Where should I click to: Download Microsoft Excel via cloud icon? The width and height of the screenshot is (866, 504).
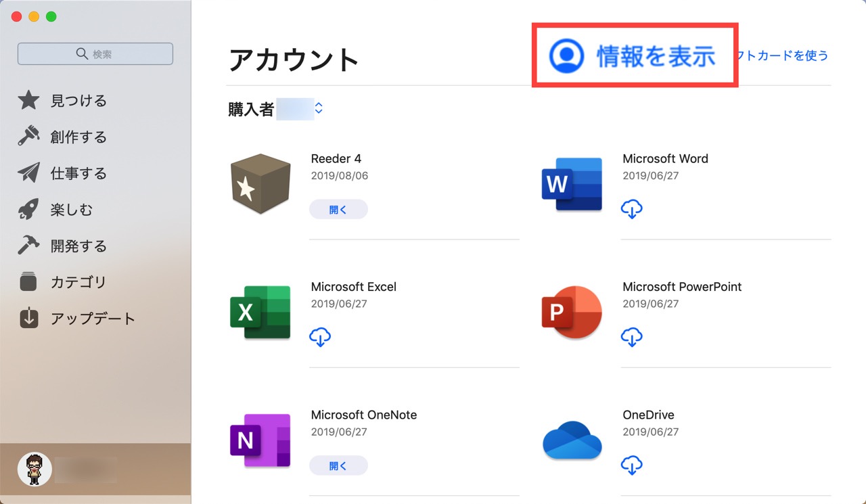pyautogui.click(x=320, y=337)
